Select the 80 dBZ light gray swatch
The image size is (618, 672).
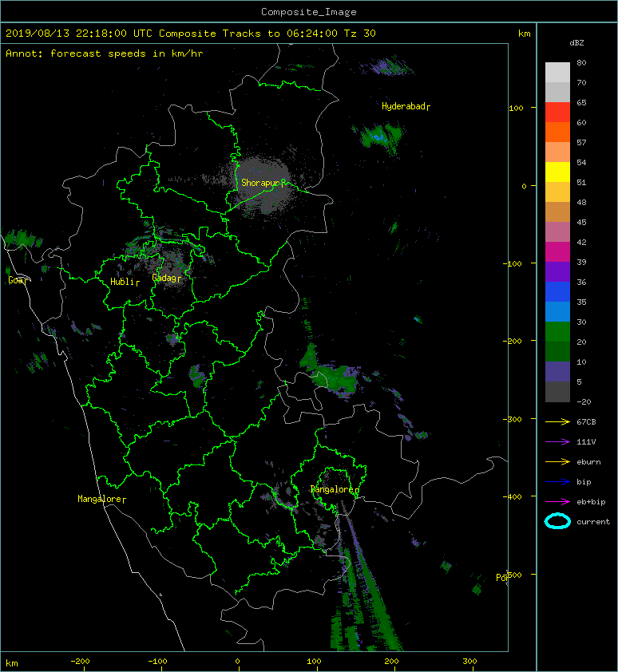click(557, 72)
